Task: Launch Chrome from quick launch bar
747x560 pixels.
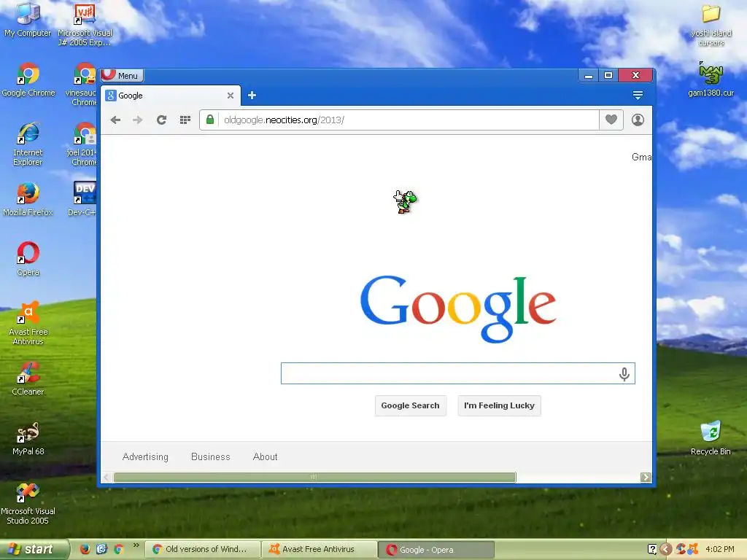Action: click(x=119, y=549)
